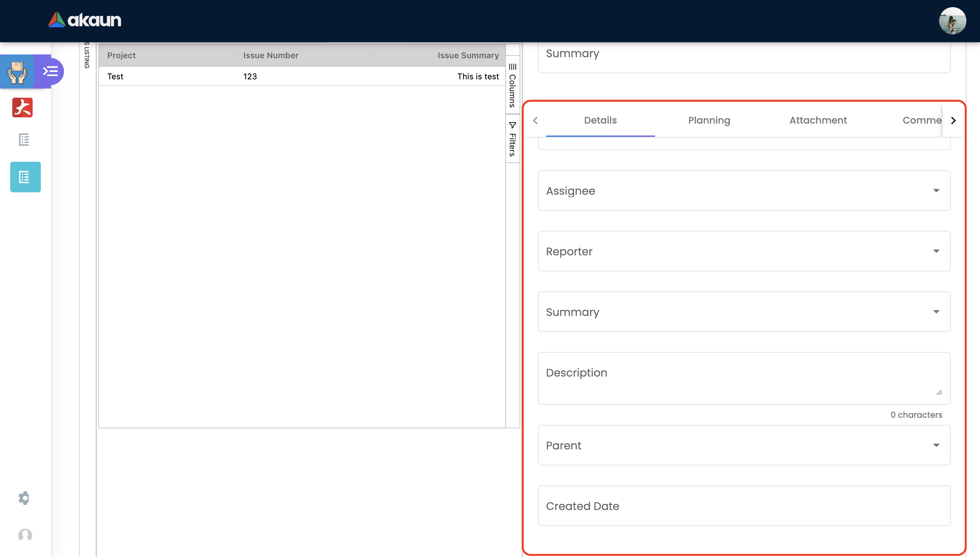Click the akaun logo in header
The width and height of the screenshot is (980, 557).
pyautogui.click(x=84, y=20)
